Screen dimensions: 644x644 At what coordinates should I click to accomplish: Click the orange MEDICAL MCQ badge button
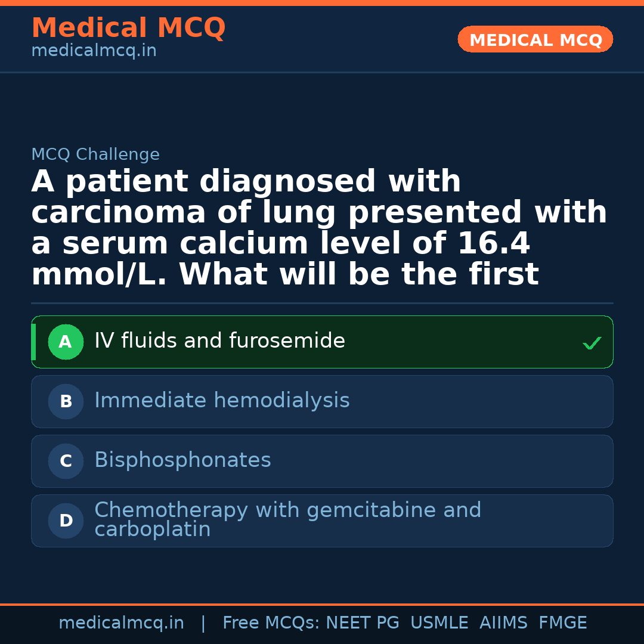coord(535,39)
